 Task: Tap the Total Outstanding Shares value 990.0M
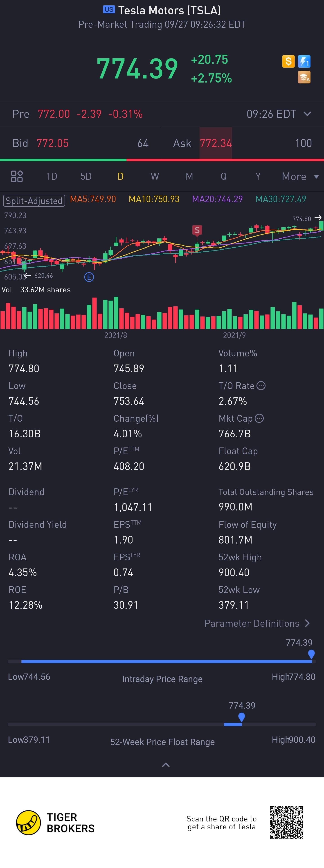pyautogui.click(x=235, y=507)
